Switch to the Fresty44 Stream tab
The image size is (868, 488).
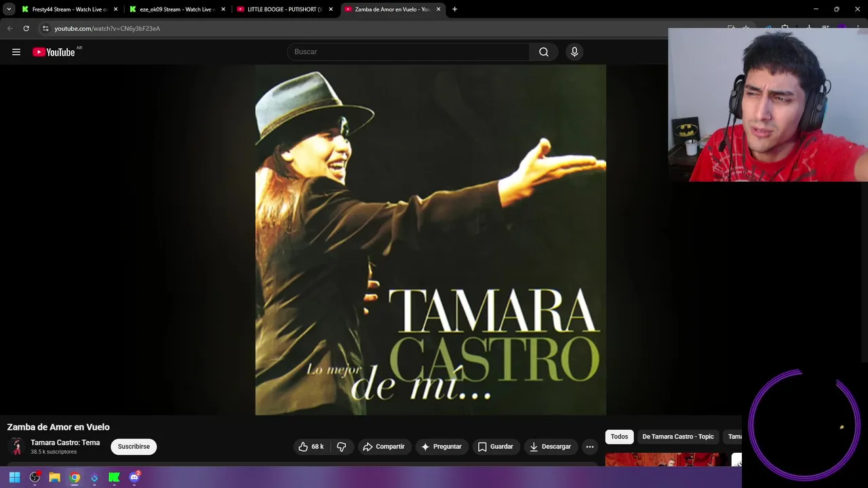point(71,9)
